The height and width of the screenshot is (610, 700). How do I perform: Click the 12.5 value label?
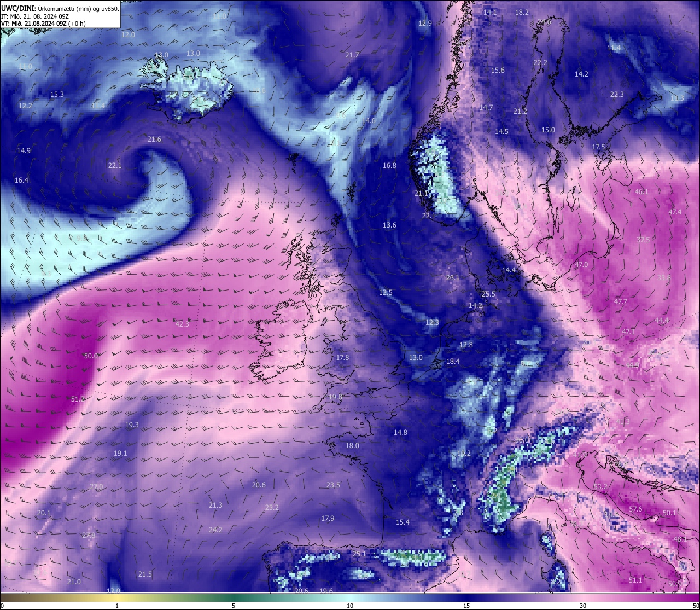click(386, 292)
